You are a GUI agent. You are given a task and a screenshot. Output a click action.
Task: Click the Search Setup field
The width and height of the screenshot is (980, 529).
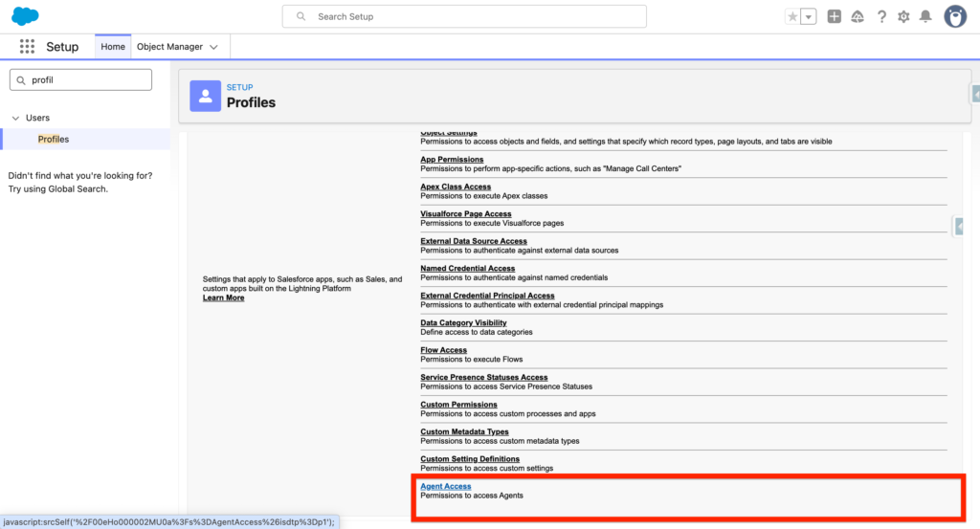click(x=464, y=16)
